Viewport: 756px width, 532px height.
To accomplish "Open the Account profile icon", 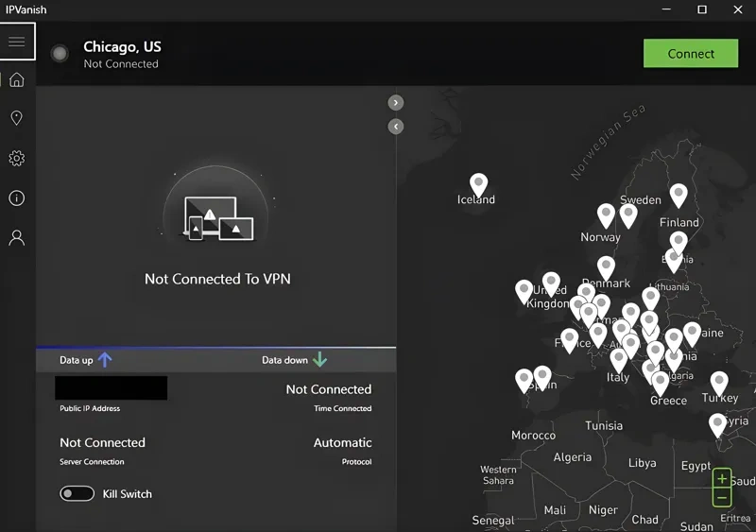I will [17, 237].
